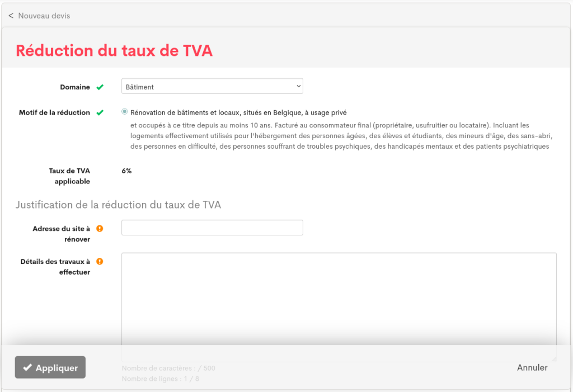Click the Nombre de caractères counter text
This screenshot has width=573, height=392.
(x=168, y=368)
